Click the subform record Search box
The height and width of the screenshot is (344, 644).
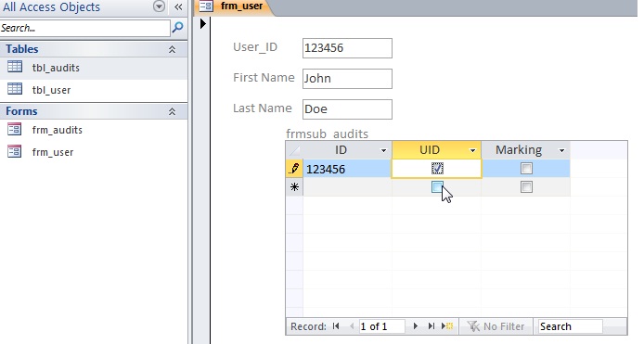570,326
